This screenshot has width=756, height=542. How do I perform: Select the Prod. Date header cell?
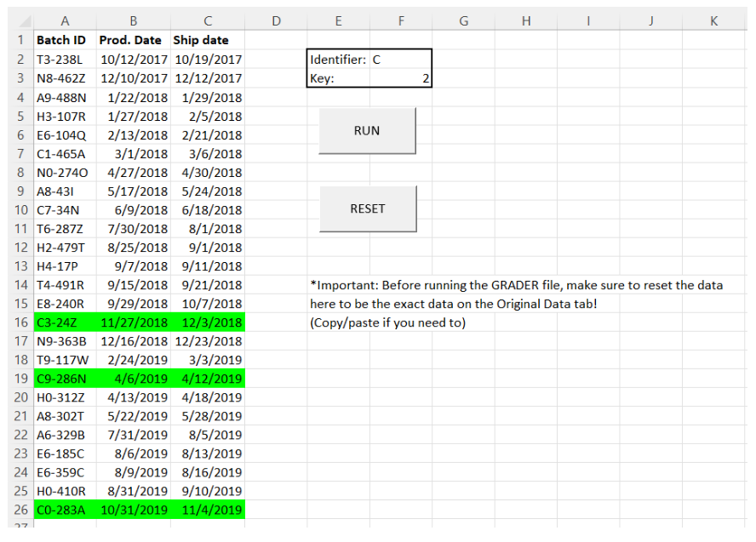click(x=133, y=39)
